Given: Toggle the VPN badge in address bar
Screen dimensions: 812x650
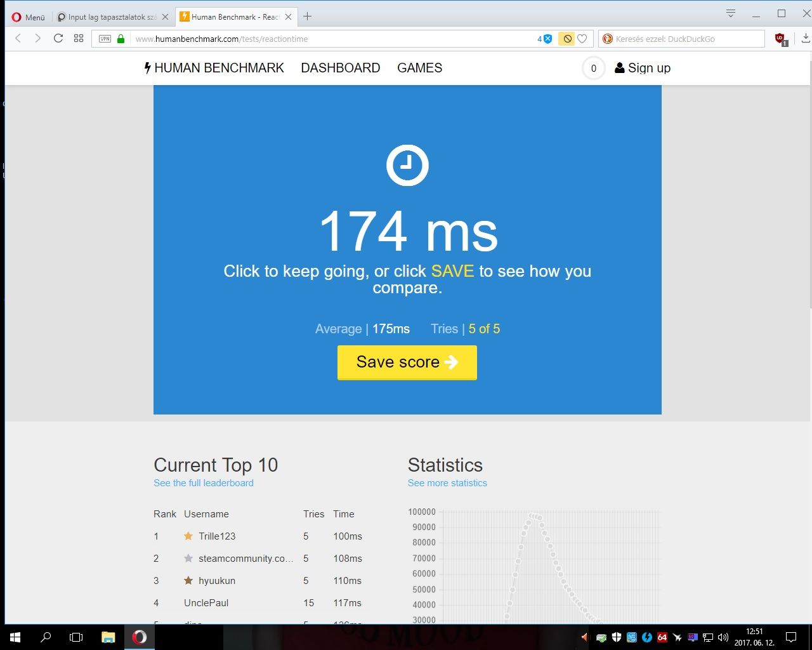Looking at the screenshot, I should click(x=105, y=39).
